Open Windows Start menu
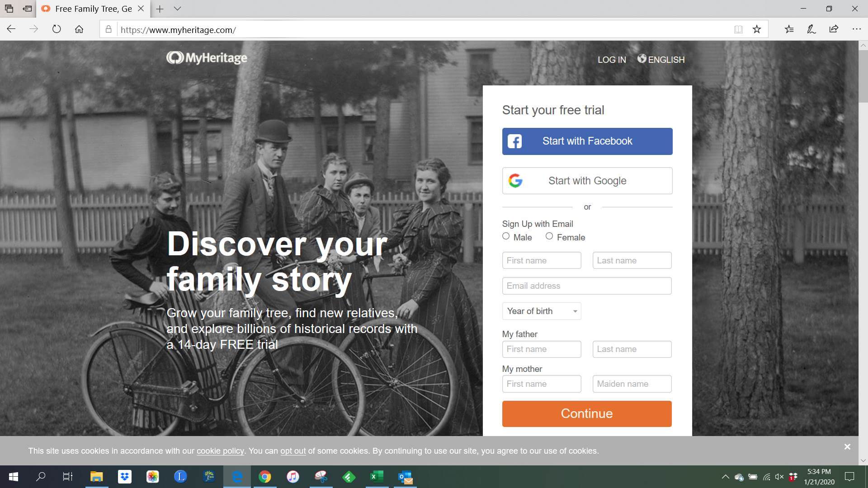Image resolution: width=868 pixels, height=488 pixels. click(x=14, y=477)
